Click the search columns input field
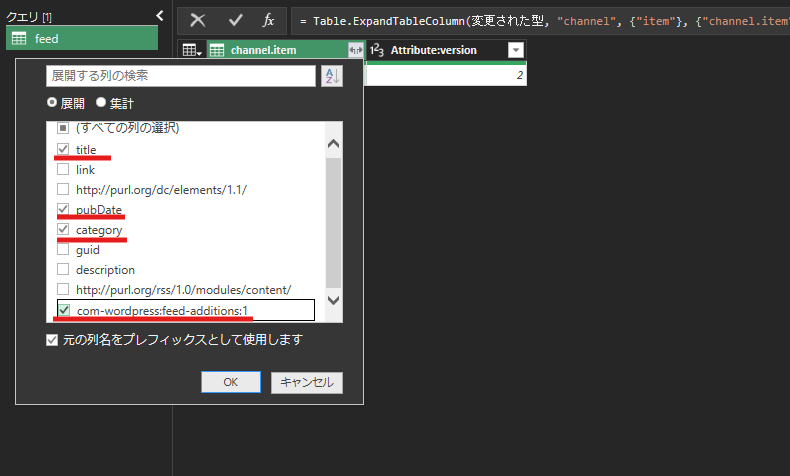This screenshot has width=790, height=476. (x=180, y=76)
